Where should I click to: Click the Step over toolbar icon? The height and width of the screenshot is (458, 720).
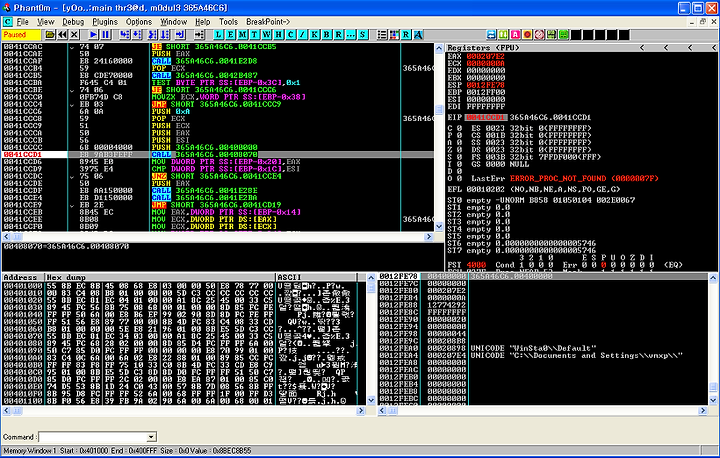(x=136, y=34)
